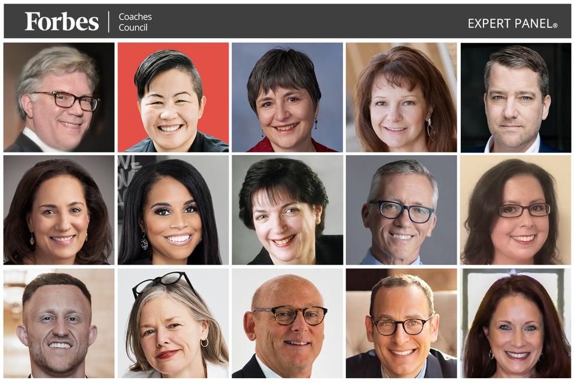Select the portrait with the red background
This screenshot has height=392, width=574.
point(173,98)
